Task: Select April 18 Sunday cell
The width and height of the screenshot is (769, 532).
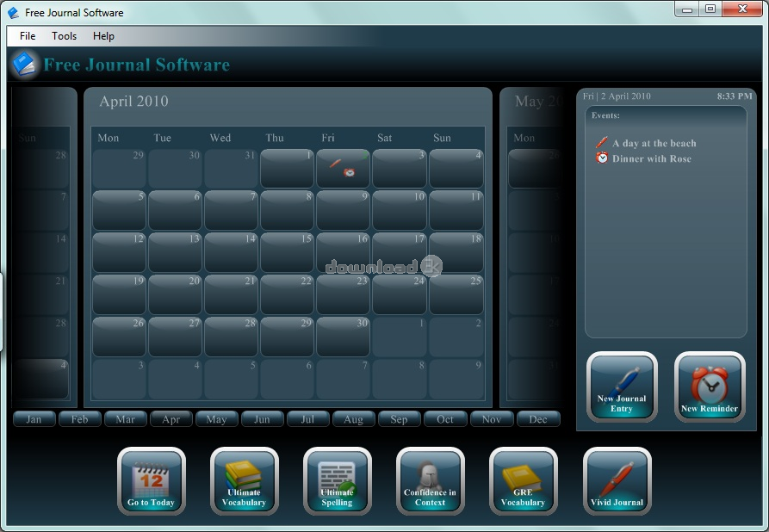Action: pos(456,252)
